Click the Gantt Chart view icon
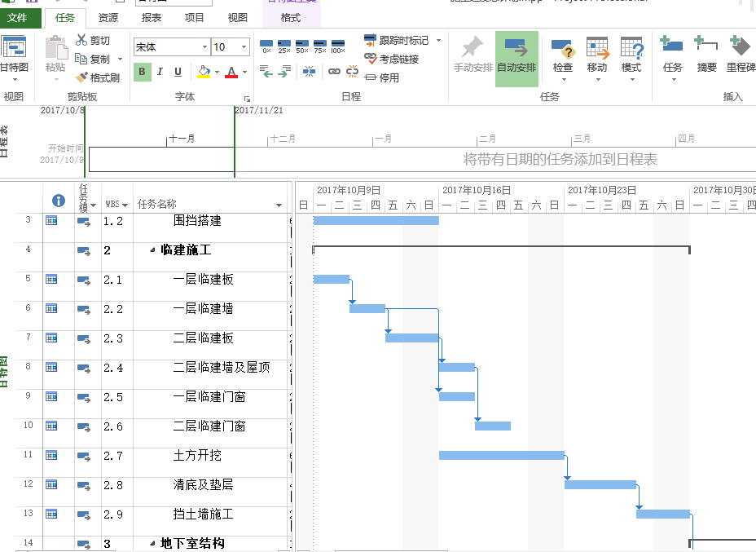This screenshot has width=756, height=552. (13, 47)
